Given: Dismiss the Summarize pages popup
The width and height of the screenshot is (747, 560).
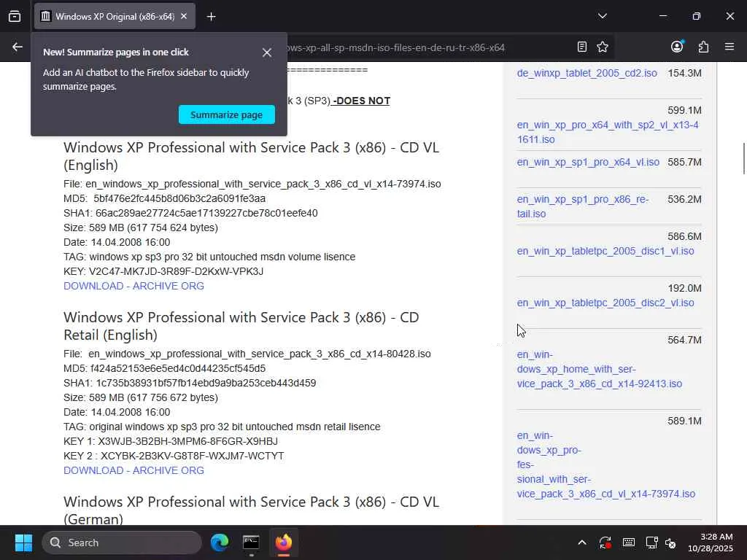Looking at the screenshot, I should (267, 52).
